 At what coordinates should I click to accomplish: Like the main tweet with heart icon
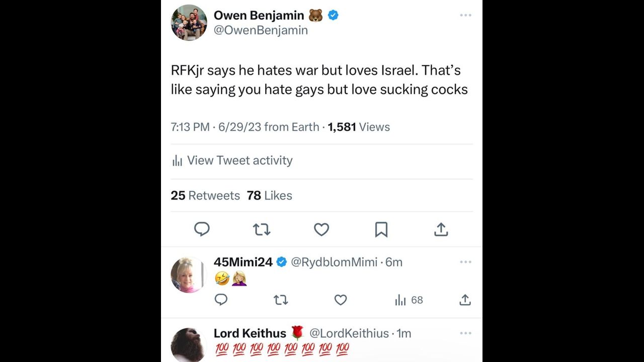(x=321, y=230)
